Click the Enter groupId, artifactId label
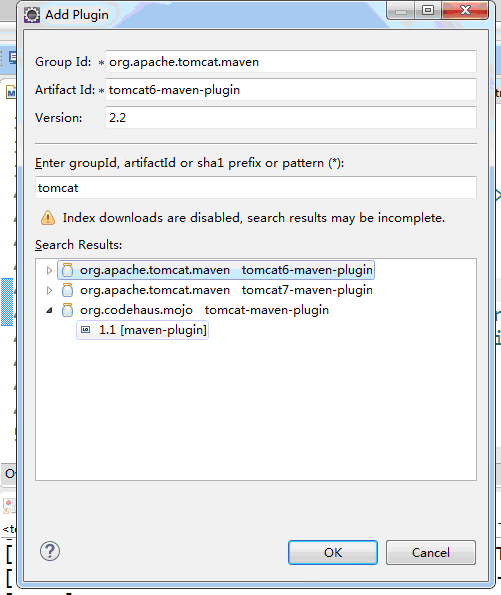This screenshot has height=595, width=501. [189, 163]
